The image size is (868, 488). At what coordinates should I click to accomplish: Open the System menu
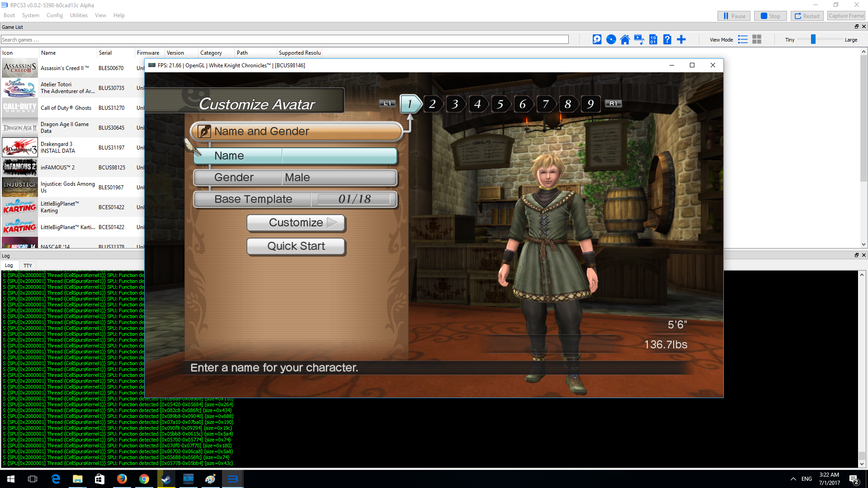[x=30, y=15]
